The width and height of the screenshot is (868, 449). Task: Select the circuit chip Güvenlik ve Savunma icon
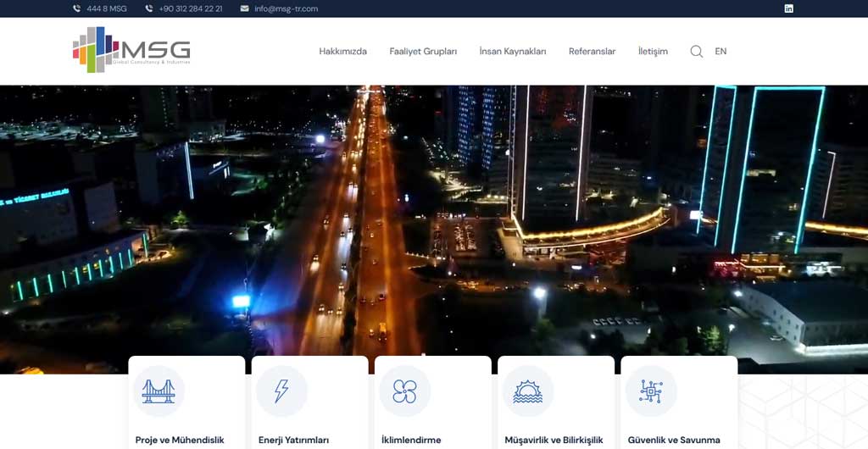(651, 391)
